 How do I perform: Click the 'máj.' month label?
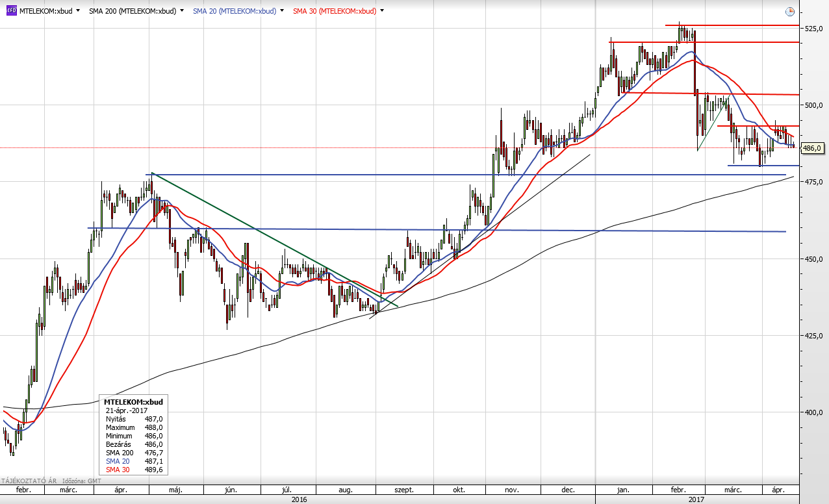[177, 490]
